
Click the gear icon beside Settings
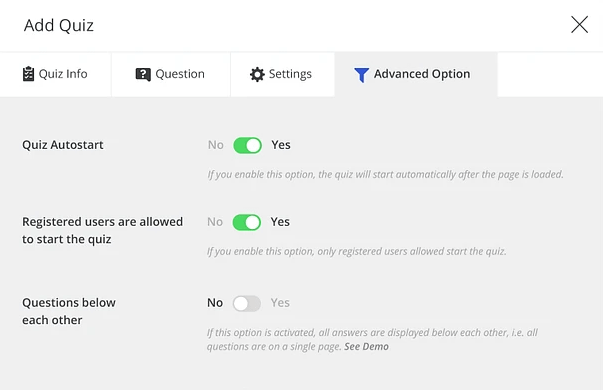(257, 74)
